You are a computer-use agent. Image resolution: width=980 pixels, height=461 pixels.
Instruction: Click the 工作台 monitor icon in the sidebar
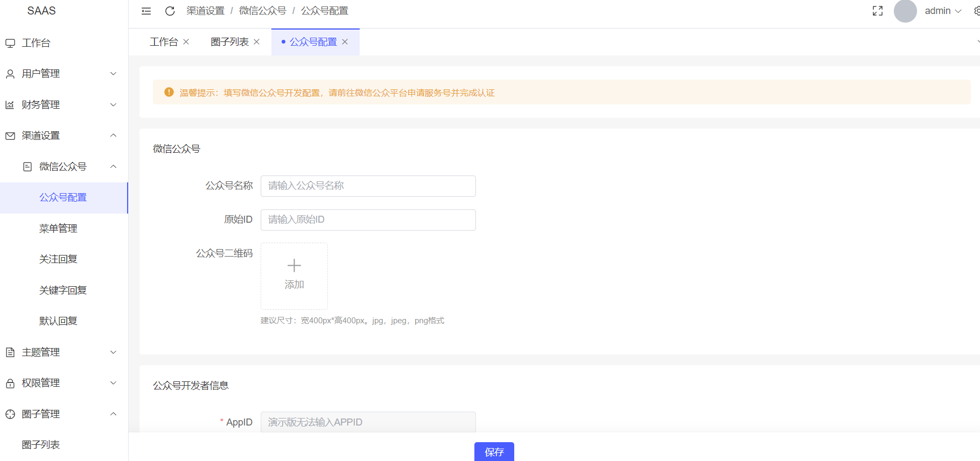click(x=10, y=43)
